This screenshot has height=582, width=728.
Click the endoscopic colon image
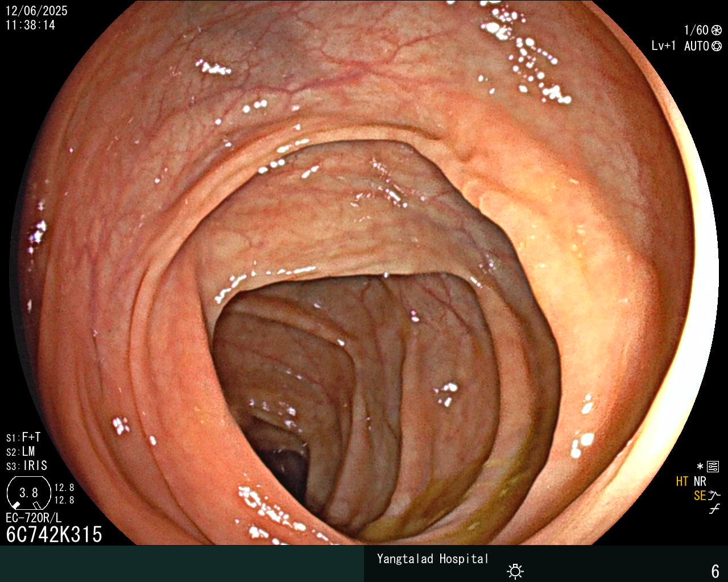click(364, 273)
